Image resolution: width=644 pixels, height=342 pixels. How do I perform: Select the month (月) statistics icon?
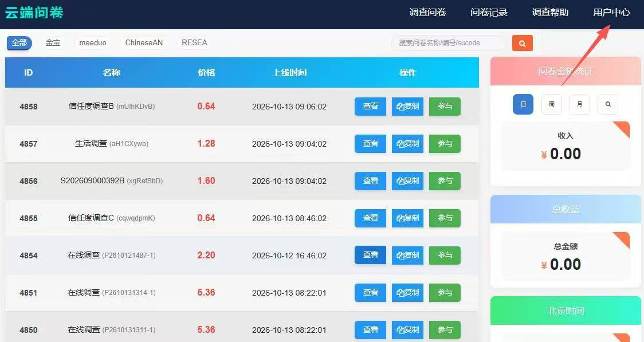point(579,104)
